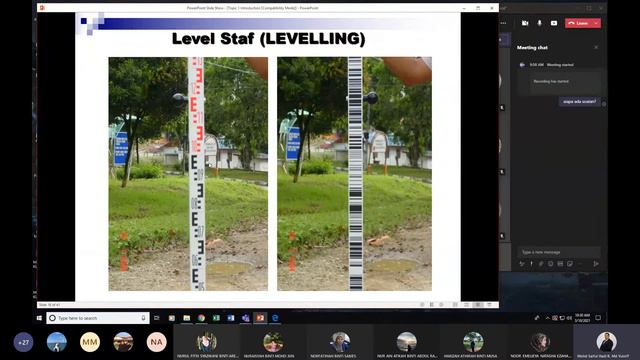Image resolution: width=640 pixels, height=360 pixels.
Task: Click the 'Recording has started' notice
Action: coord(551,81)
